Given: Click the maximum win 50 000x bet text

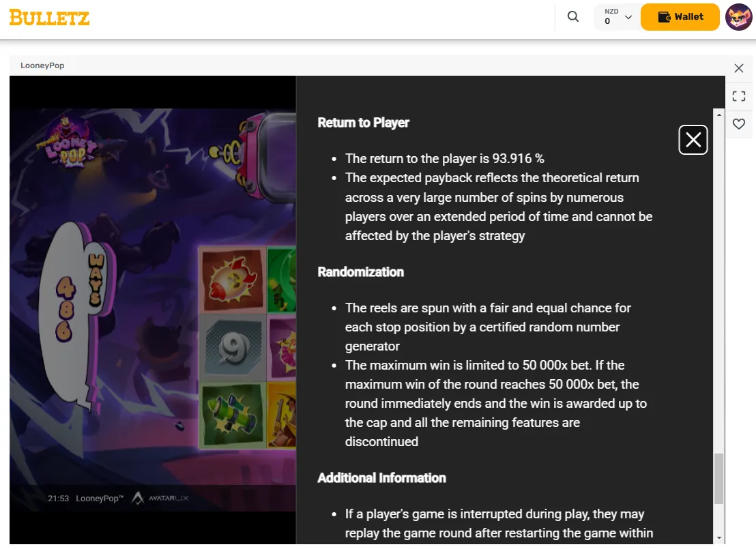Looking at the screenshot, I should [x=496, y=403].
